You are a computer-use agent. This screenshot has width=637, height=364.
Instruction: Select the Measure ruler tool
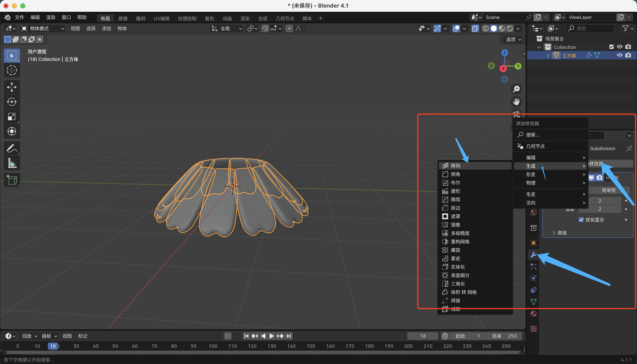point(12,163)
